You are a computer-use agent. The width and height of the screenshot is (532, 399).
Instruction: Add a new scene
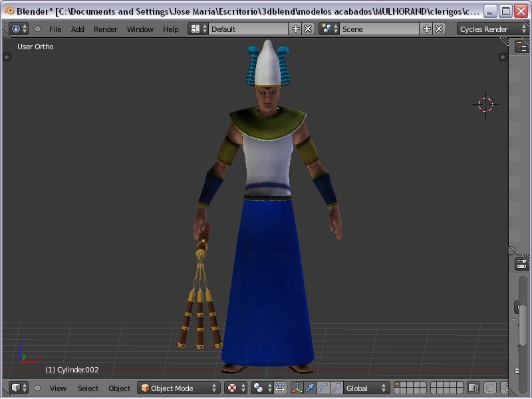coord(426,29)
